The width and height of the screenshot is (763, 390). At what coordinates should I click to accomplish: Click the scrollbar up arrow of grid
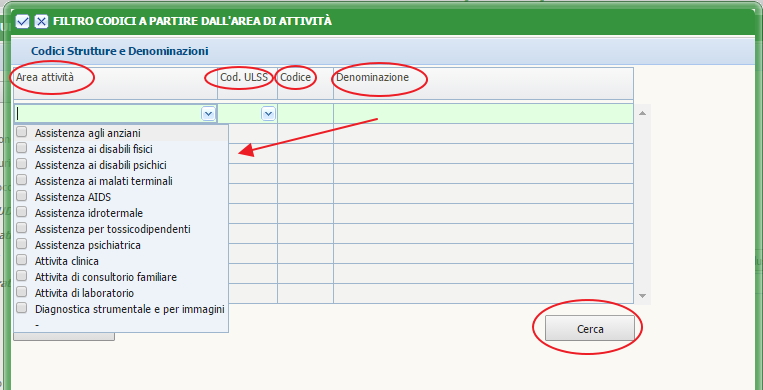[x=642, y=113]
